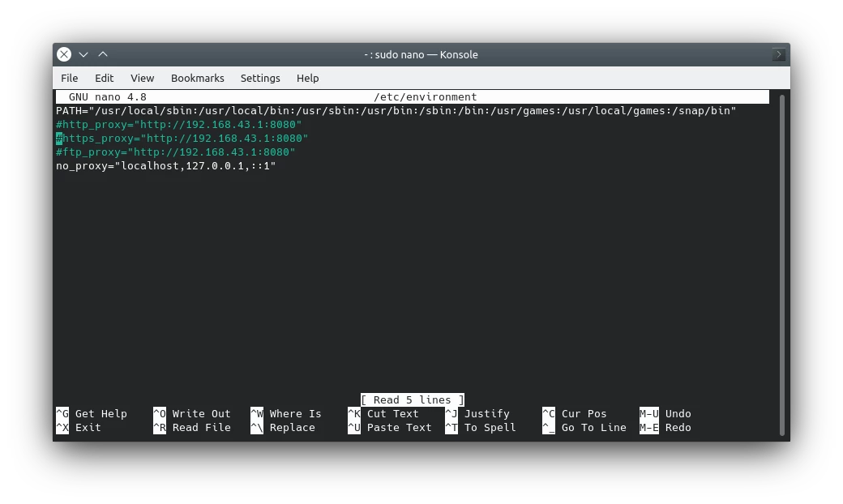Click the up-arrow icon in the title area
The height and width of the screenshot is (504, 843).
click(x=103, y=53)
